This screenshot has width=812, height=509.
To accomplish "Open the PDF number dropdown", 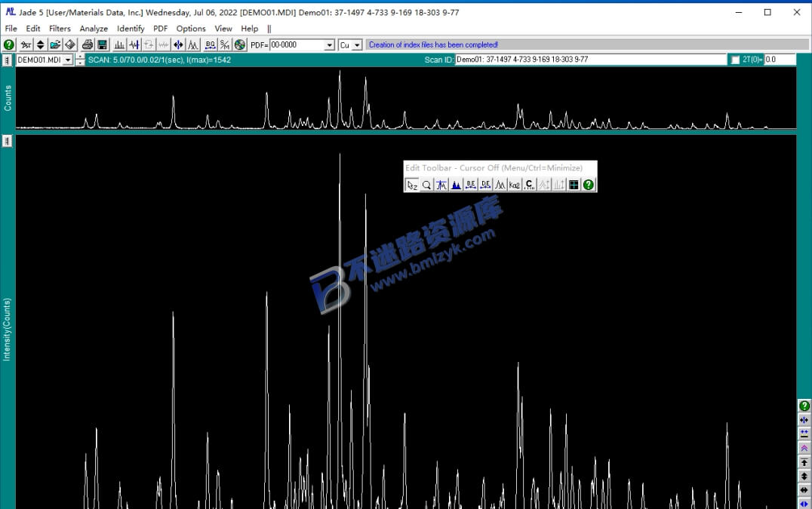I will coord(329,45).
